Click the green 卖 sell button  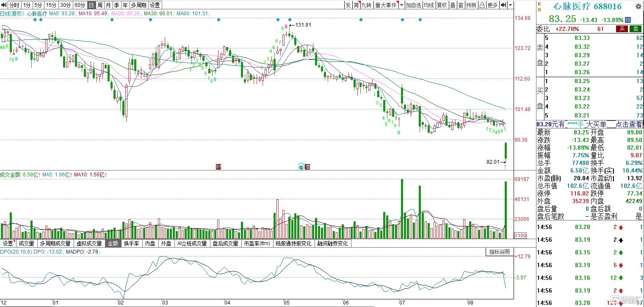pos(636,29)
